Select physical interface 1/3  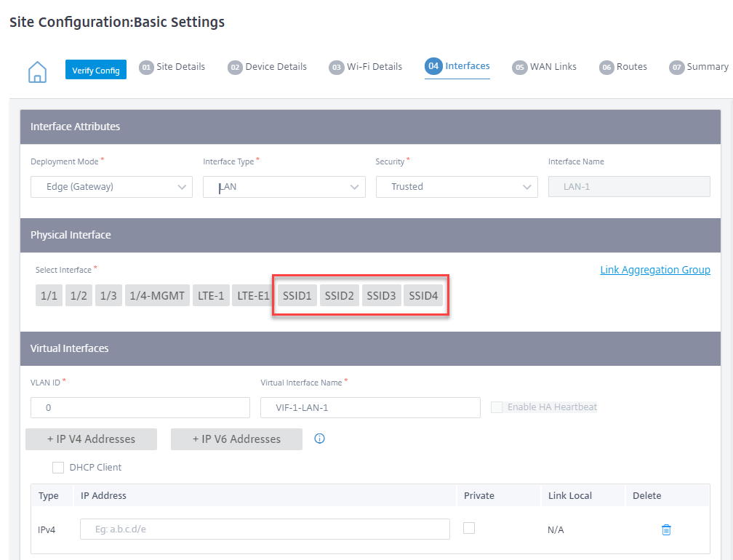[x=108, y=295]
